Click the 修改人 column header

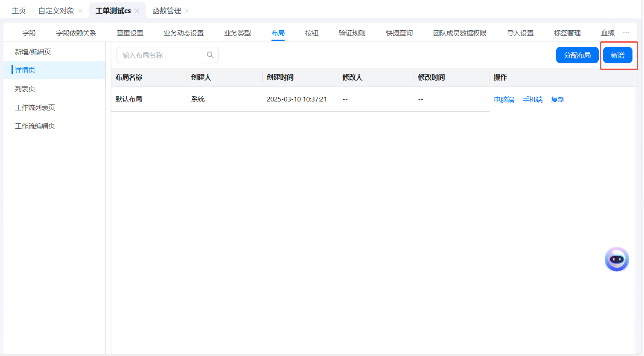coord(352,77)
